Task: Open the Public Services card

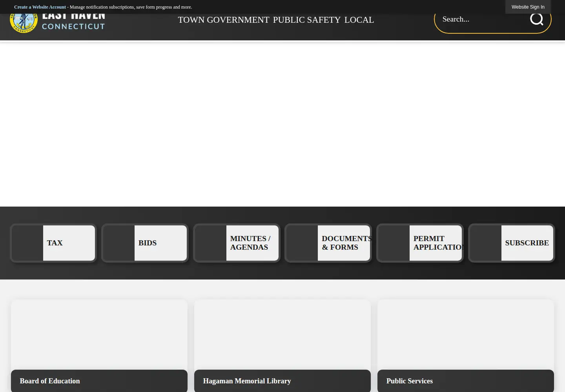Action: [466, 346]
